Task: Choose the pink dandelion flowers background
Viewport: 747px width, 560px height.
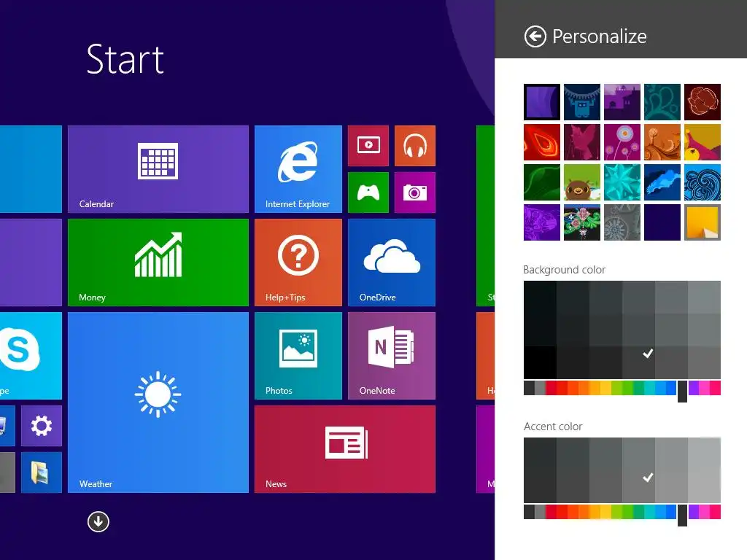Action: [622, 142]
